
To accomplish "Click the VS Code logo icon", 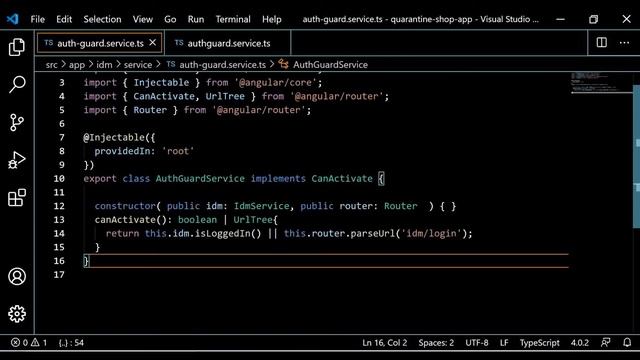I will point(12,19).
